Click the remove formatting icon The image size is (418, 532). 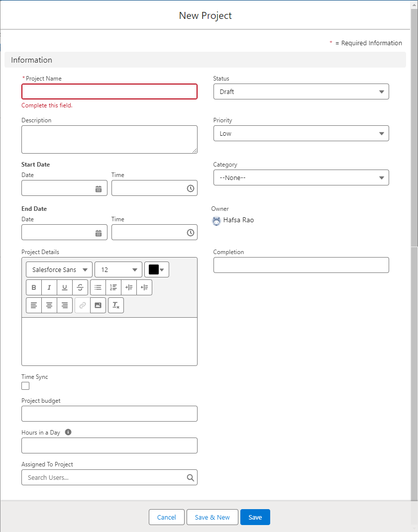(116, 305)
